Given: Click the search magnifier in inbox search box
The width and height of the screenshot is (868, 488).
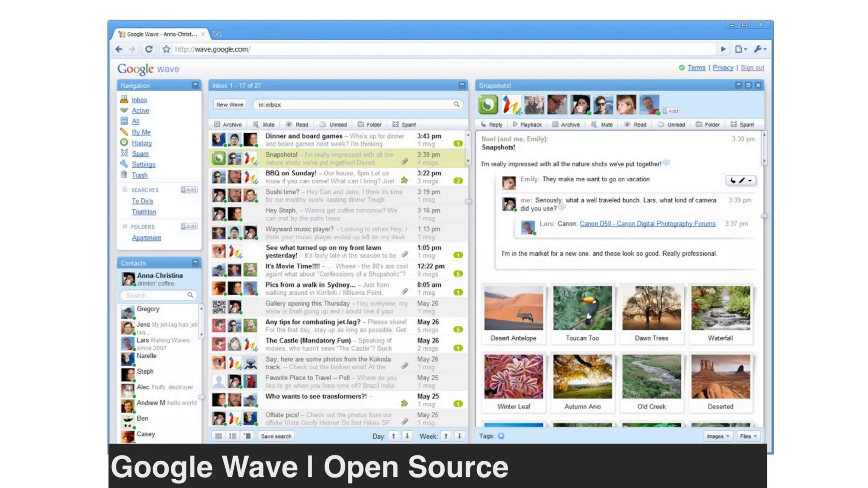Looking at the screenshot, I should 456,104.
